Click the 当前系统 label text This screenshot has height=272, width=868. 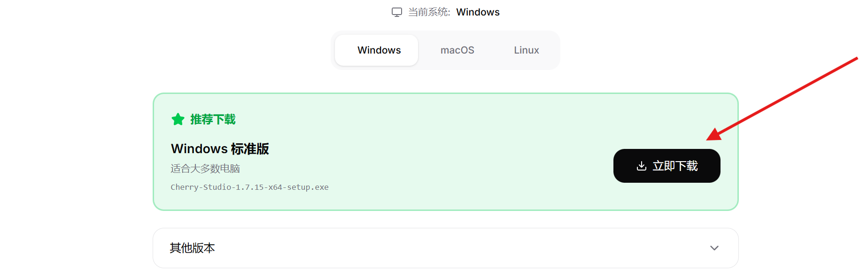tap(429, 12)
